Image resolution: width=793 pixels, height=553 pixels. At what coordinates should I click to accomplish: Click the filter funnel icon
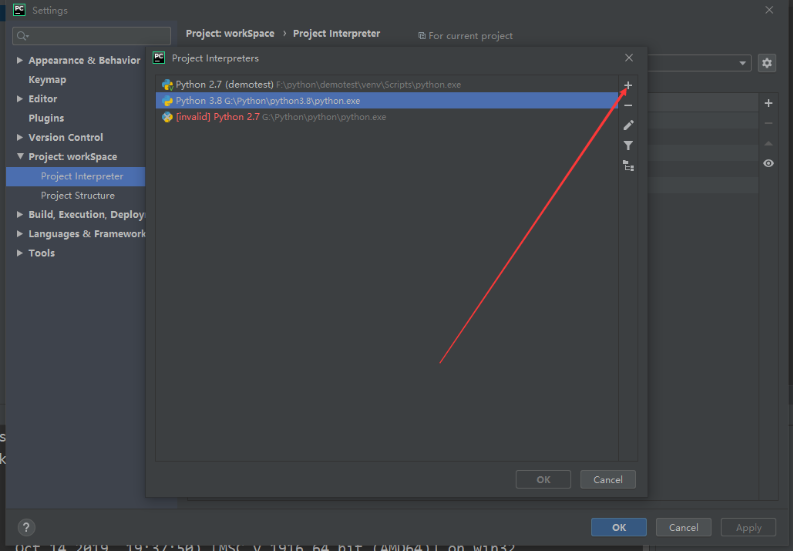point(628,146)
